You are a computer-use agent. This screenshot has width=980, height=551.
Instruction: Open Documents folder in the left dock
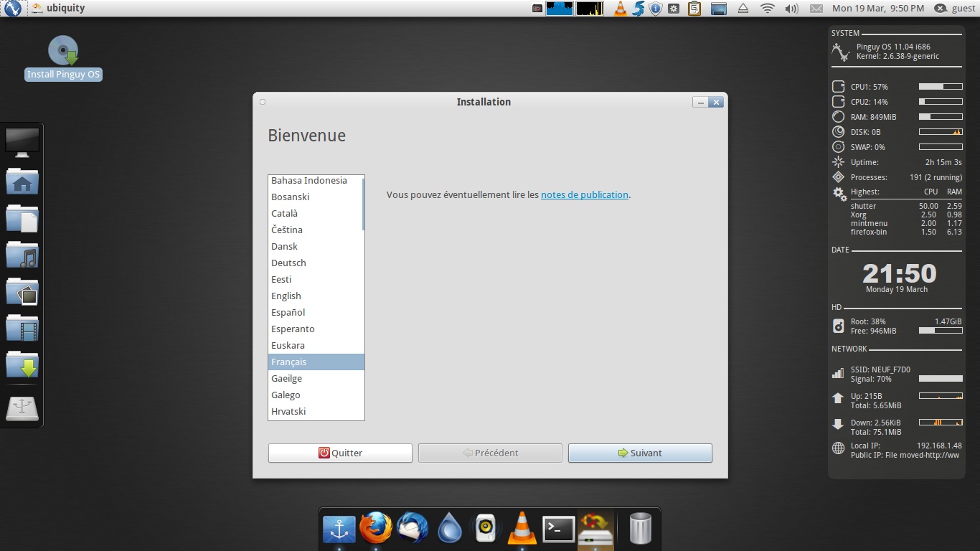coord(22,218)
